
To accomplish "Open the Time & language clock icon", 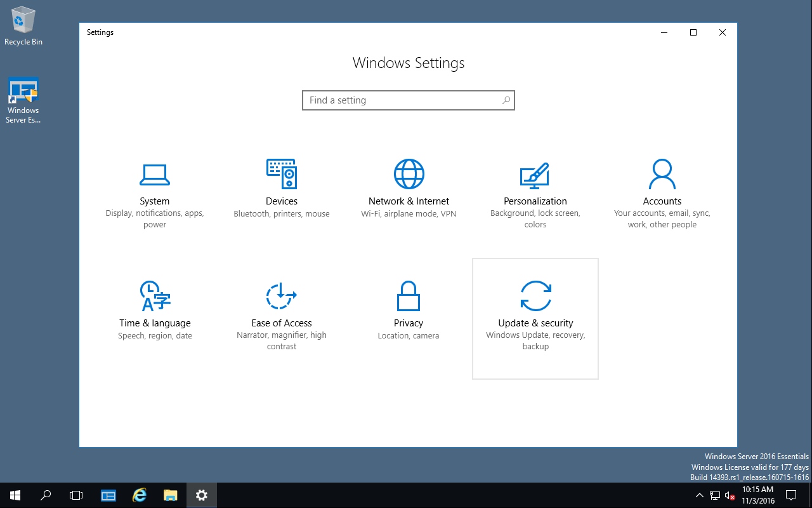I will click(155, 296).
